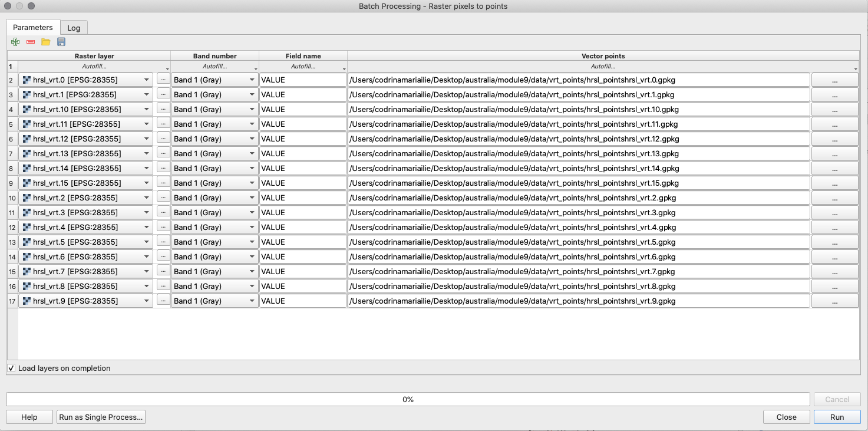The width and height of the screenshot is (868, 431).
Task: Open hrsl_vrt.11 raster layer combo box
Action: [x=86, y=124]
